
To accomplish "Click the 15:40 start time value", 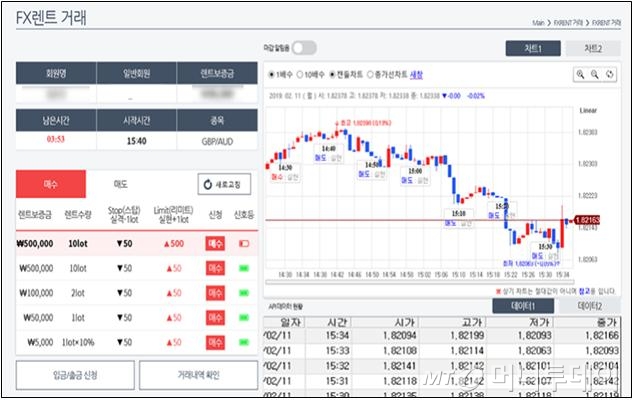I will pyautogui.click(x=137, y=141).
